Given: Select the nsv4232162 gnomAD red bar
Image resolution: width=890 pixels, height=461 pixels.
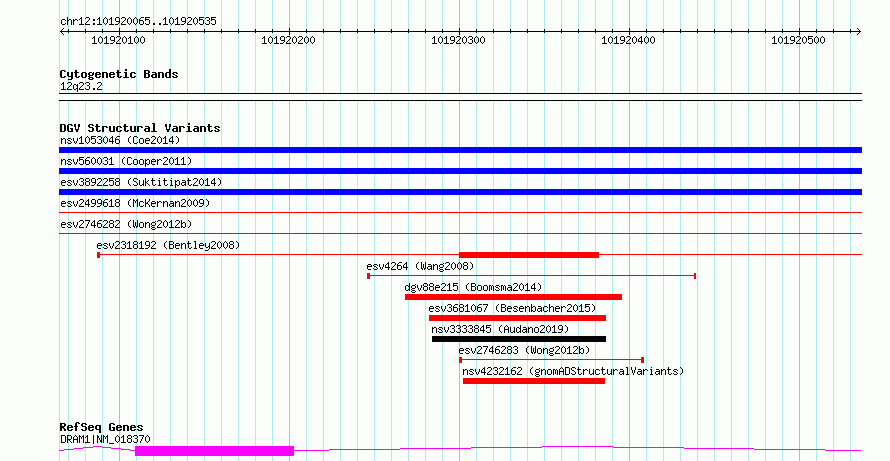Looking at the screenshot, I should 534,381.
